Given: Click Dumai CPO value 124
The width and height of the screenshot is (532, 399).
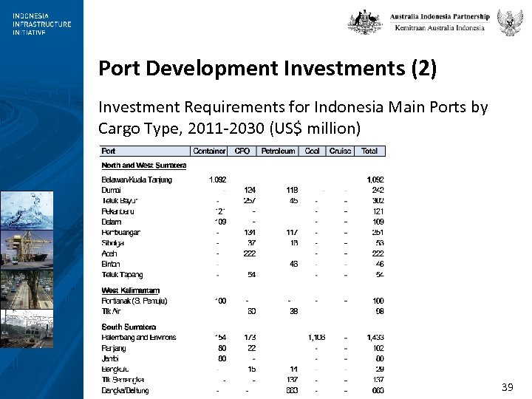Looking at the screenshot, I should 250,190.
